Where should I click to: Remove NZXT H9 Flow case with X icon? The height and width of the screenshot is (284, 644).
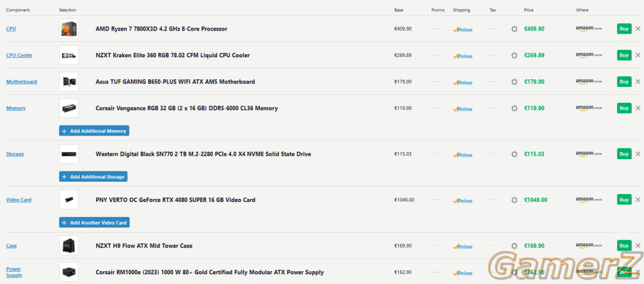coord(638,246)
